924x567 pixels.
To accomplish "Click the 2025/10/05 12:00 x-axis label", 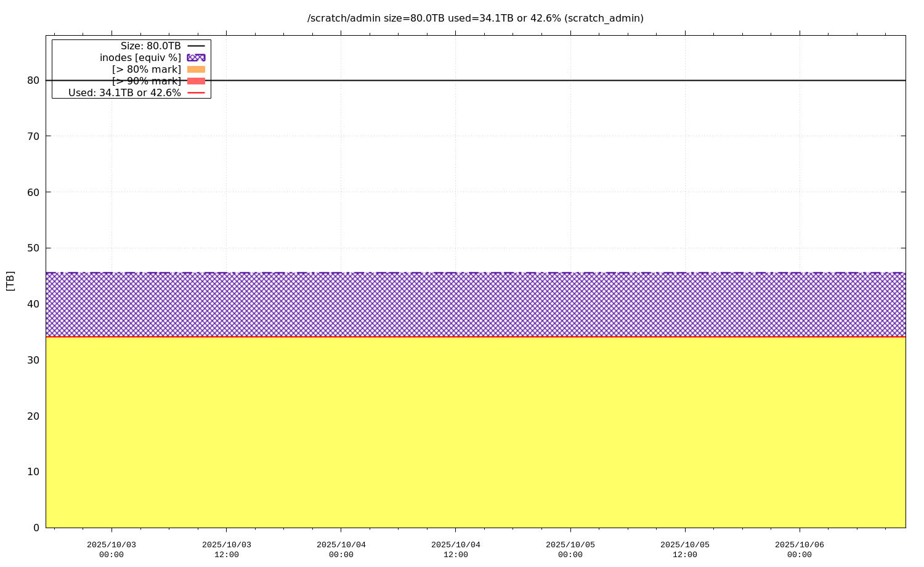I will coord(685,549).
